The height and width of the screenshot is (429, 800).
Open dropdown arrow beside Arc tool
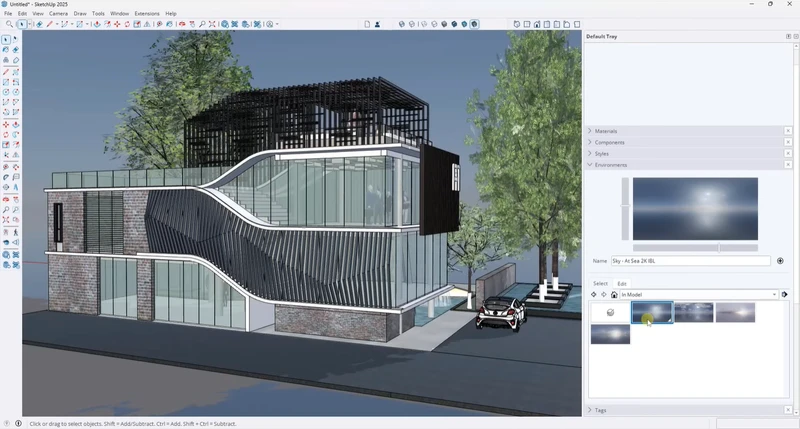click(x=72, y=24)
